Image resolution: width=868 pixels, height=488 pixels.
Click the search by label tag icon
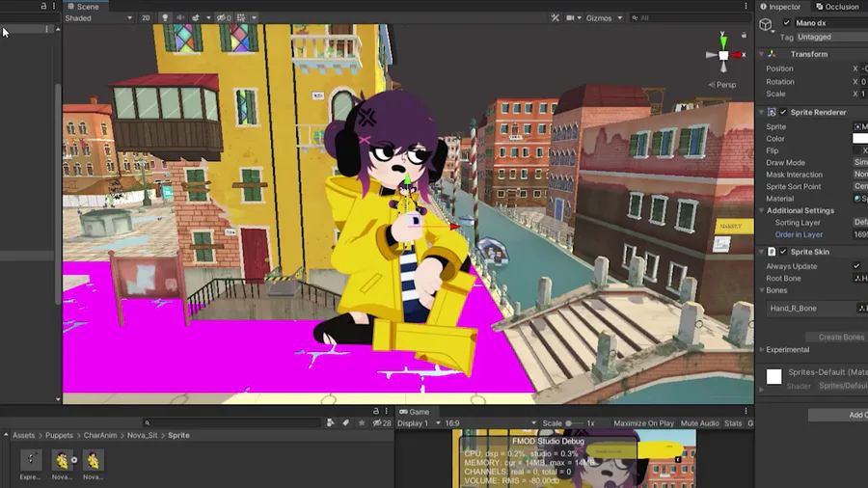pyautogui.click(x=345, y=423)
